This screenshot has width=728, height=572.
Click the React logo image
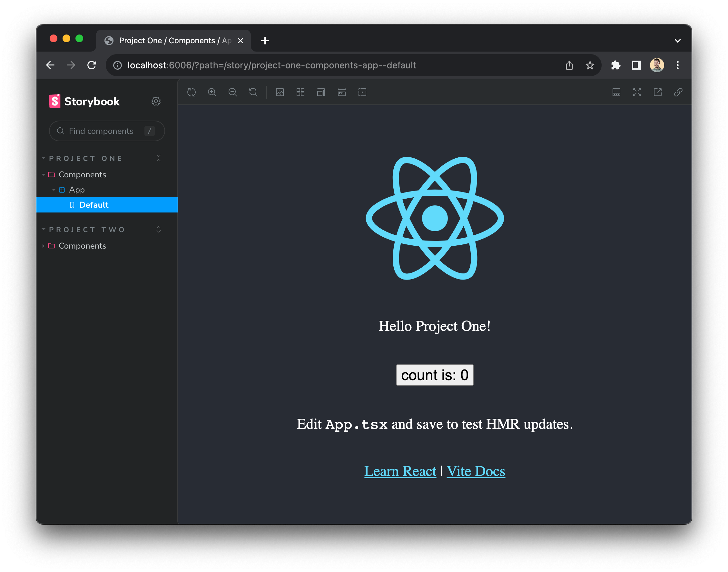click(435, 218)
